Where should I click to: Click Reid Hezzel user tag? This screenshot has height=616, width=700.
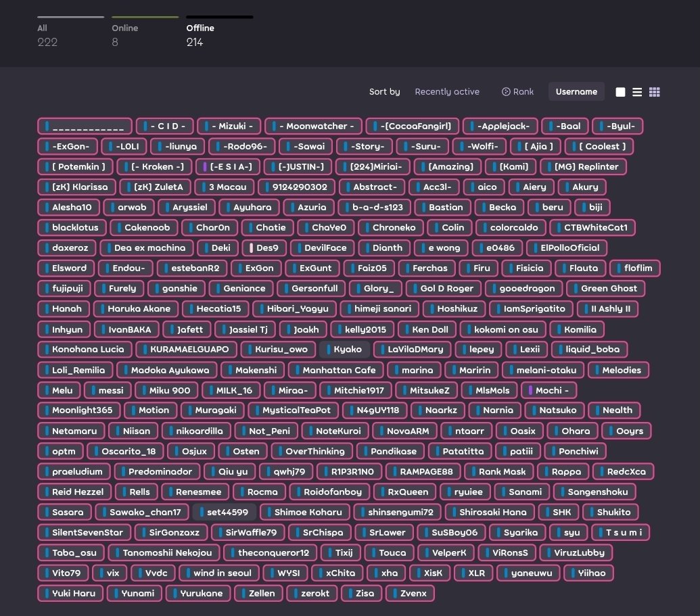pyautogui.click(x=74, y=492)
